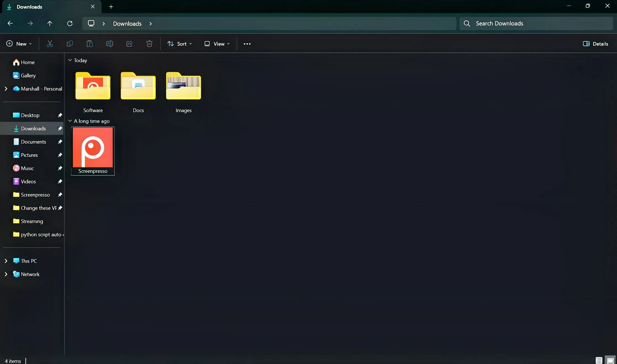The width and height of the screenshot is (617, 364).
Task: Paste from clipboard
Action: [x=89, y=44]
